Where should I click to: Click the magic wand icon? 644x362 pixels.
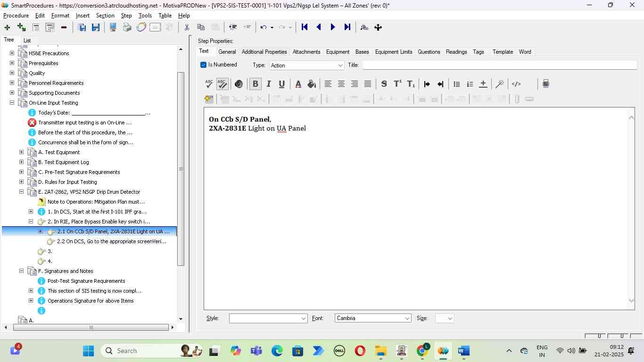500,84
